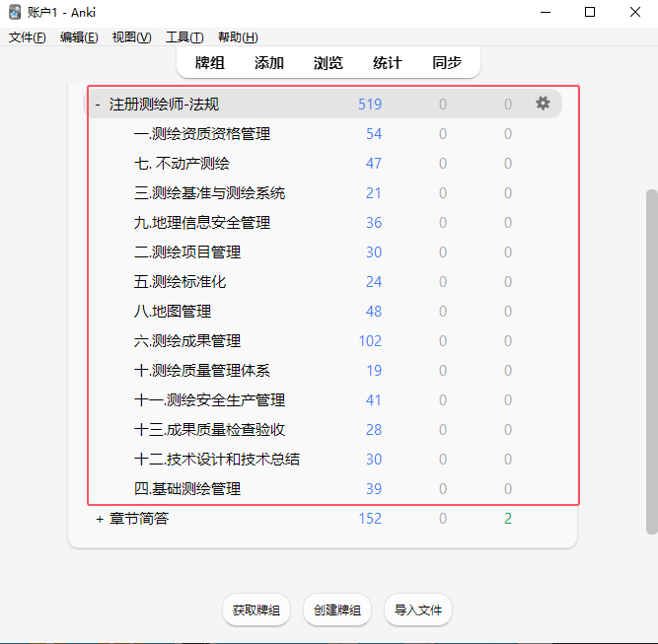This screenshot has height=644, width=658.
Task: Open the 文件(F) menu
Action: 28,37
